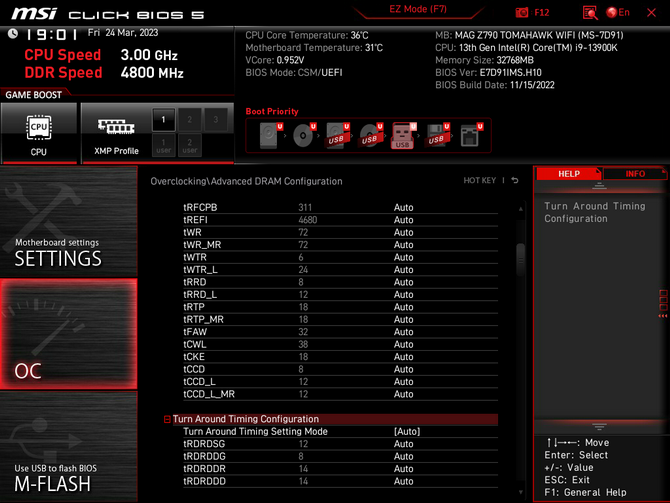The image size is (670, 503).
Task: Select the tRFCPB label
Action: tap(200, 207)
